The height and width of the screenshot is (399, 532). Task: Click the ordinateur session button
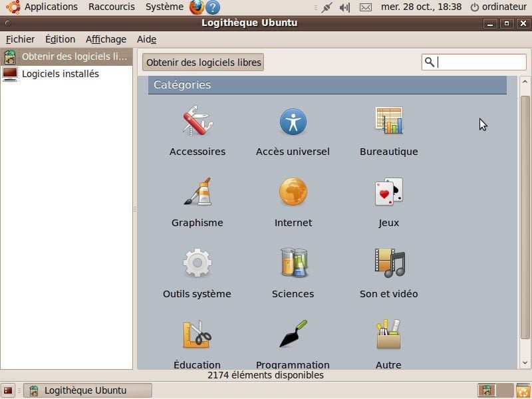tap(499, 7)
